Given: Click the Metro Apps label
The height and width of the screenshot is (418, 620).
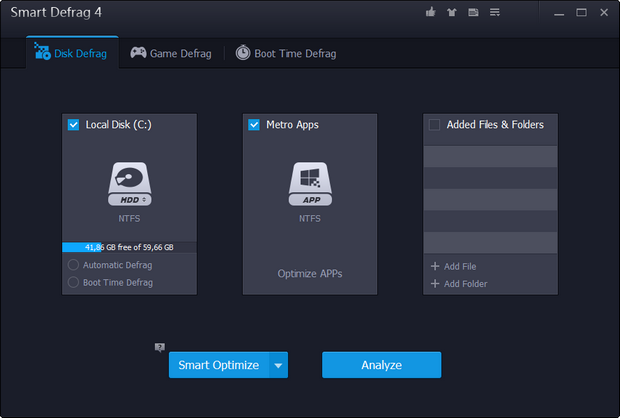Looking at the screenshot, I should click(x=292, y=125).
